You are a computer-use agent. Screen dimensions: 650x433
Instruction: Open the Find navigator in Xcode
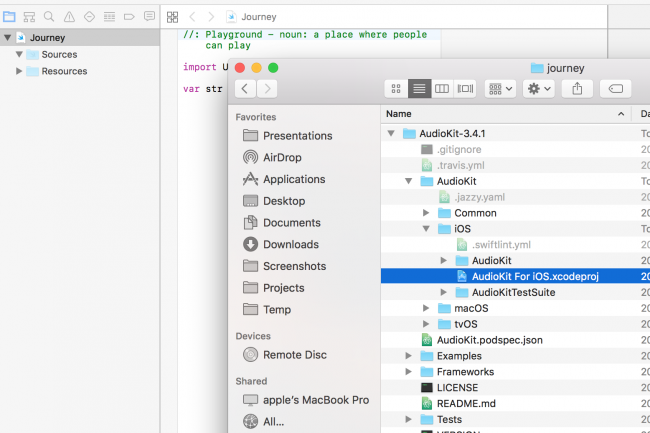[x=49, y=17]
